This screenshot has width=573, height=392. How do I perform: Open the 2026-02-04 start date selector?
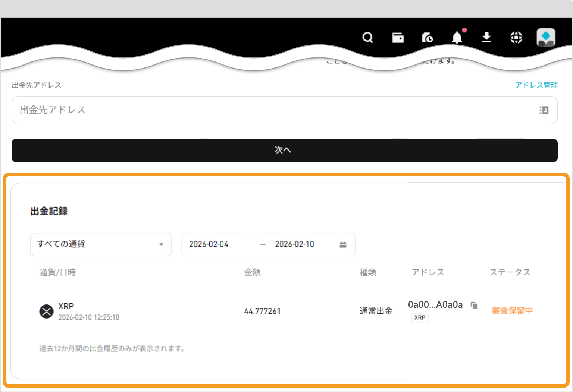coord(209,244)
